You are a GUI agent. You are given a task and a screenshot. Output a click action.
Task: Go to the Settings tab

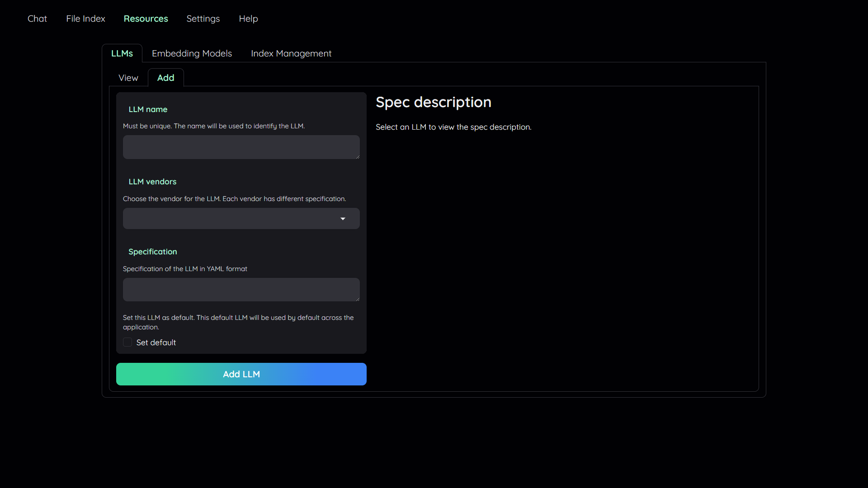tap(203, 19)
